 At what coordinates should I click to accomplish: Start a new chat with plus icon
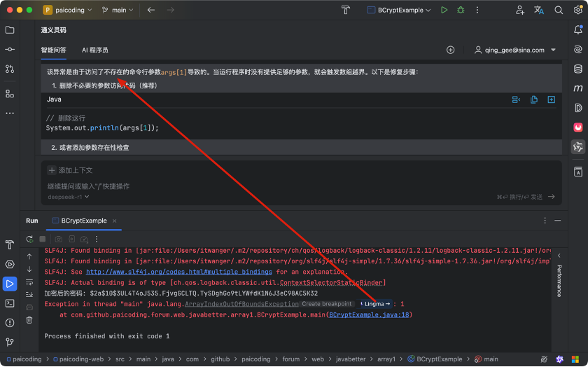[x=450, y=50]
